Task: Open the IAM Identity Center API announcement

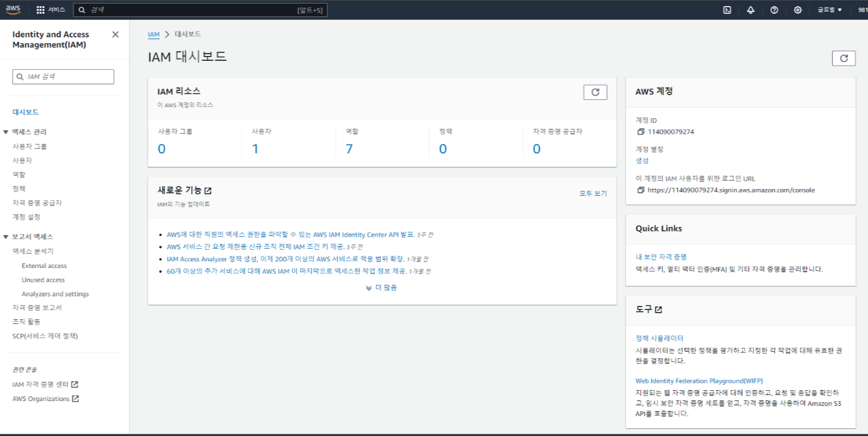Action: [291, 235]
